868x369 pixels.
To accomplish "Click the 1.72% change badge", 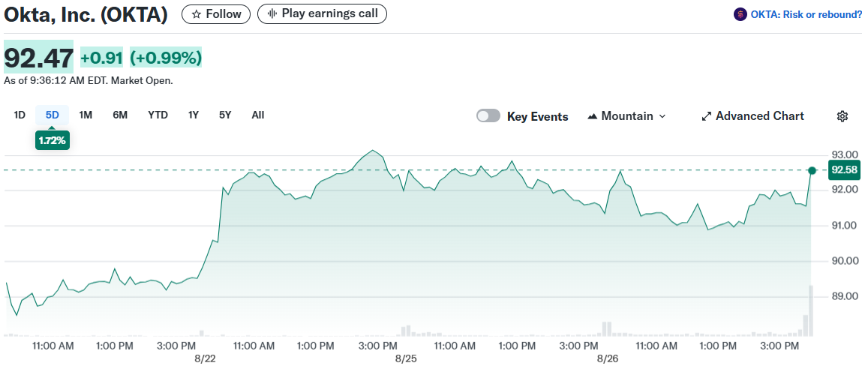I will click(x=52, y=140).
